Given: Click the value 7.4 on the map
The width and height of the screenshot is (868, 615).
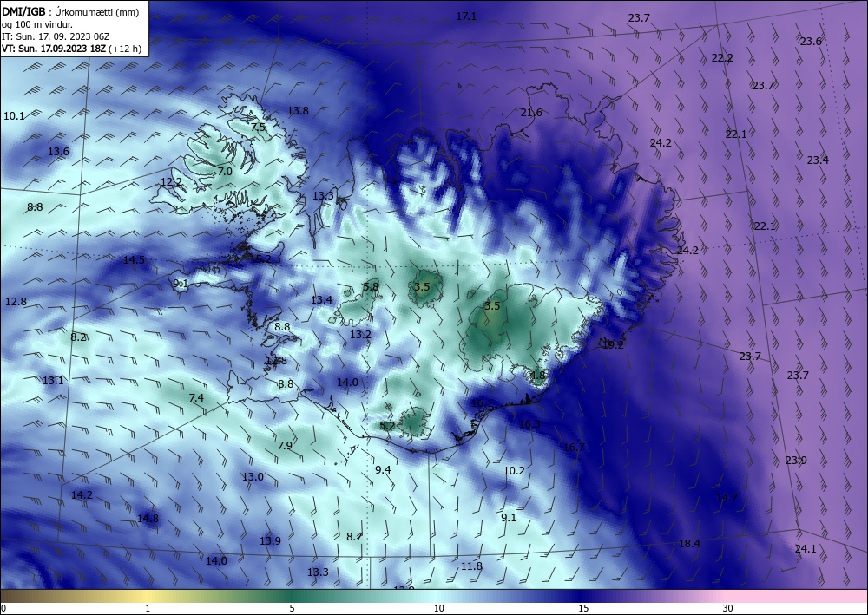Looking at the screenshot, I should [196, 397].
